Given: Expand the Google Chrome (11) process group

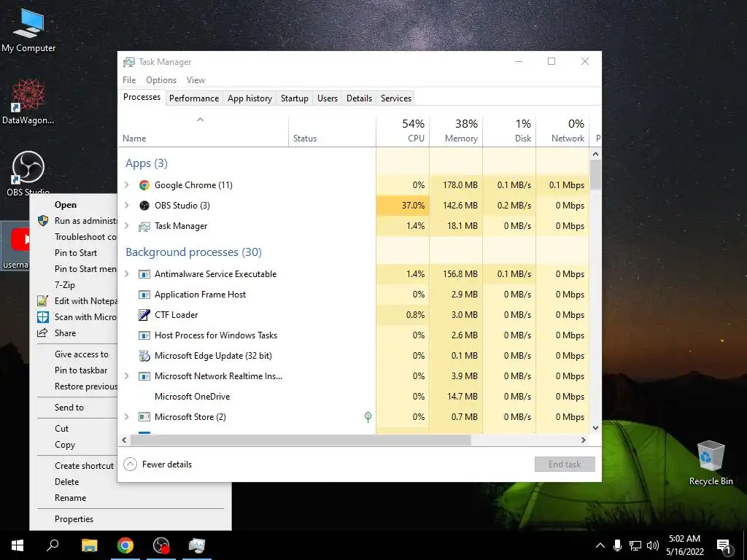Looking at the screenshot, I should (127, 184).
